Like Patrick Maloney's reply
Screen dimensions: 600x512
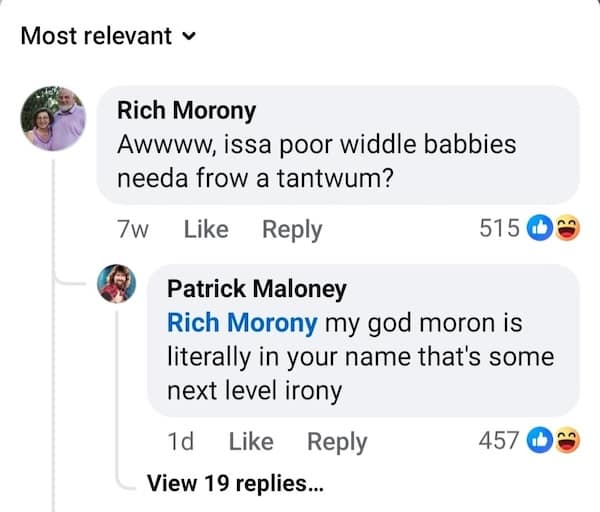[251, 441]
